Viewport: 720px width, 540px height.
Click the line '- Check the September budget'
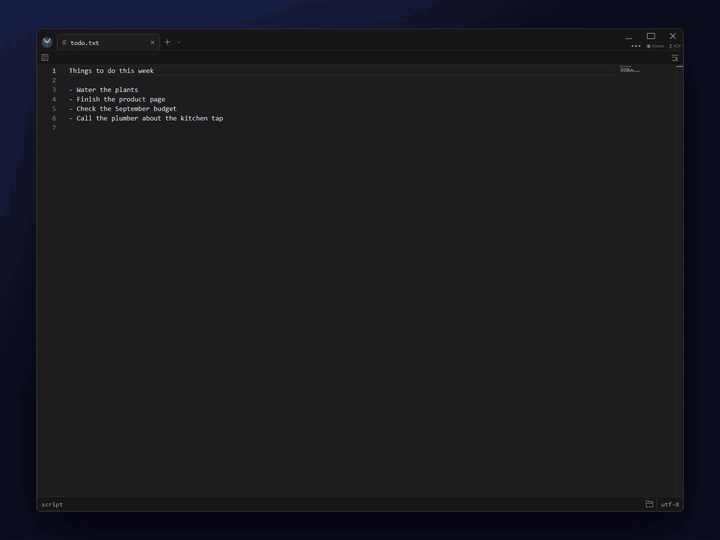point(123,109)
